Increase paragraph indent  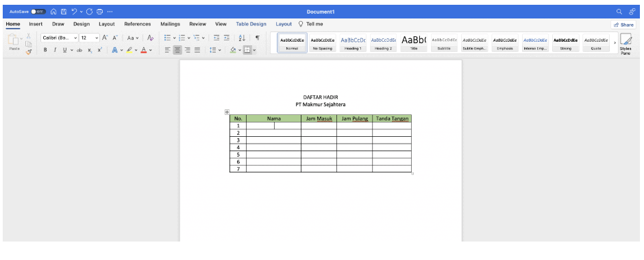226,38
